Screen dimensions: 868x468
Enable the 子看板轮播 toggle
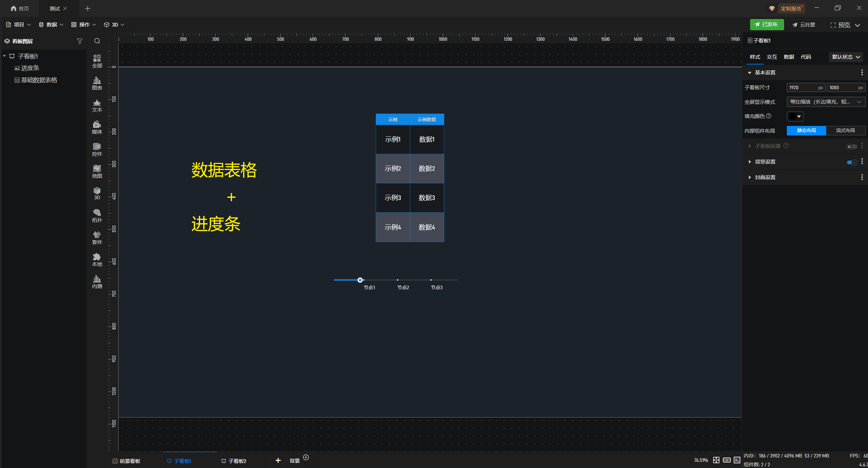click(851, 147)
